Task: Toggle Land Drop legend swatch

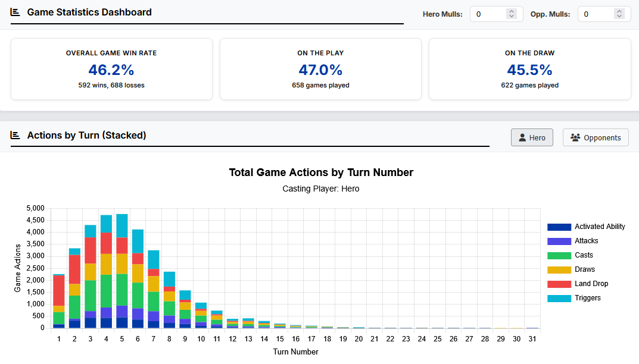Action: pos(559,284)
